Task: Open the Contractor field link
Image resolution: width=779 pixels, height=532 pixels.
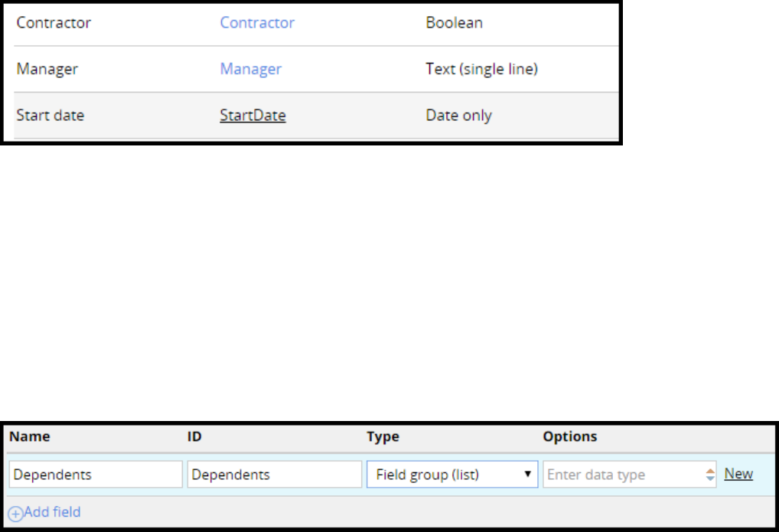Action: click(x=257, y=23)
